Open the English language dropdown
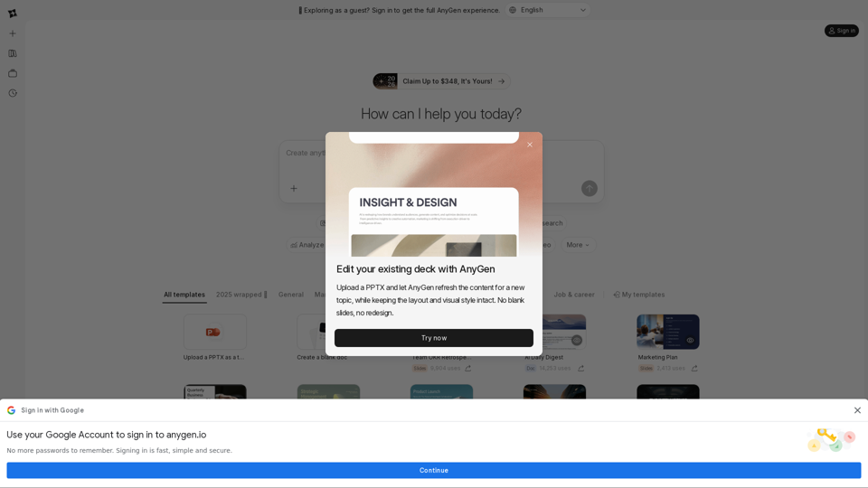This screenshot has height=488, width=868. (548, 10)
